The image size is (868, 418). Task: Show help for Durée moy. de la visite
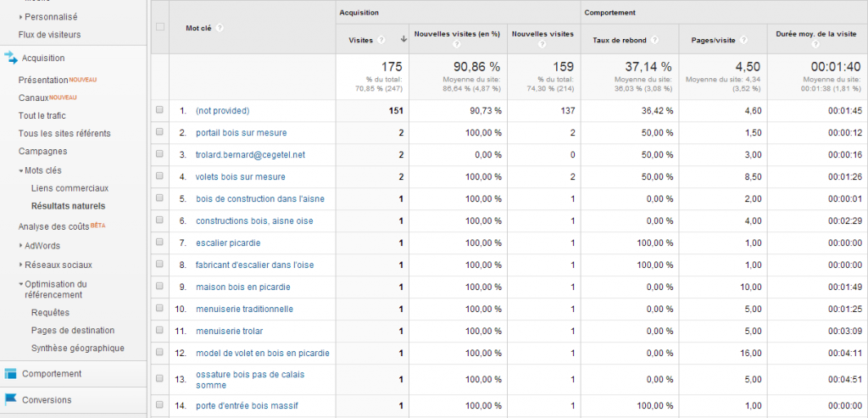815,44
